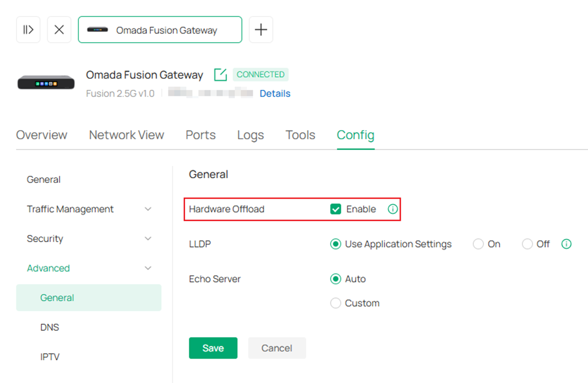
Task: Open the Logs tab
Action: coord(251,135)
